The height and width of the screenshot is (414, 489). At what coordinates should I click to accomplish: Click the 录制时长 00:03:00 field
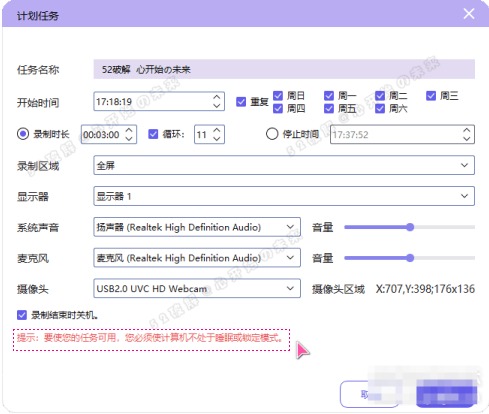pos(109,134)
